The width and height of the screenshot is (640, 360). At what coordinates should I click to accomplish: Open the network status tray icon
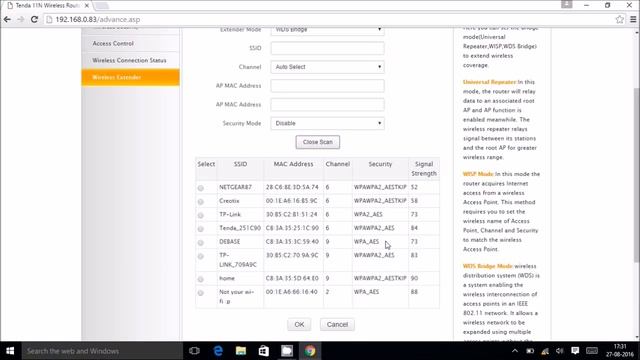pos(545,351)
